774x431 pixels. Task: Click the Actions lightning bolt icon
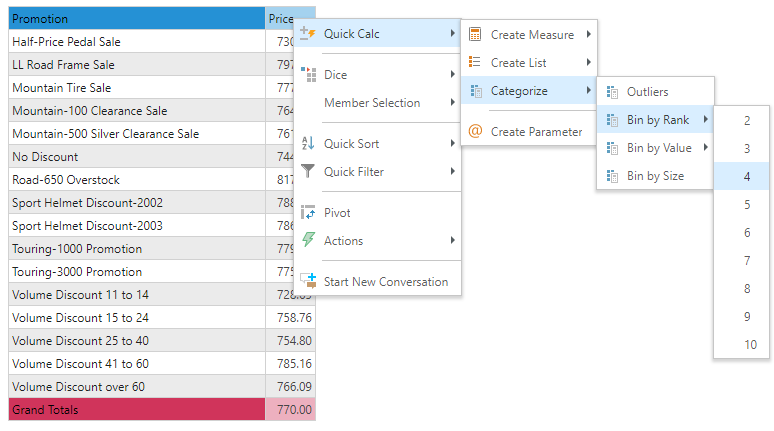pyautogui.click(x=308, y=241)
